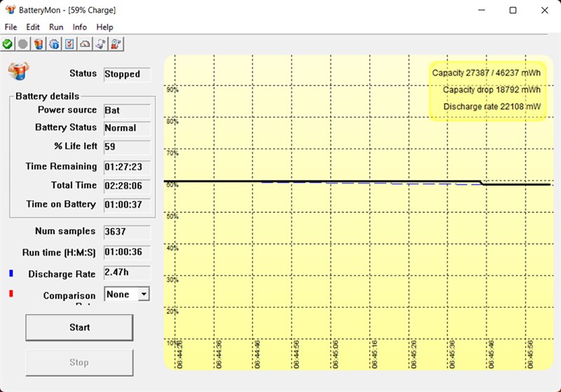Click the 90% axis label on the graph
Image resolution: width=561 pixels, height=392 pixels.
(172, 90)
